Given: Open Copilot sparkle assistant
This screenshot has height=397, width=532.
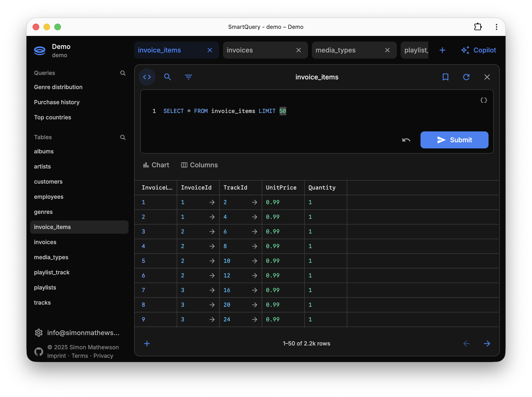Looking at the screenshot, I should point(478,50).
